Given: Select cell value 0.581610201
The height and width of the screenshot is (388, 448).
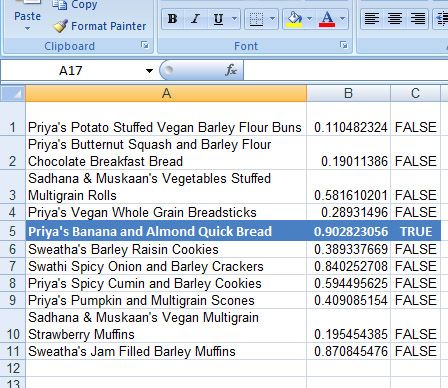Looking at the screenshot, I should [x=348, y=187].
